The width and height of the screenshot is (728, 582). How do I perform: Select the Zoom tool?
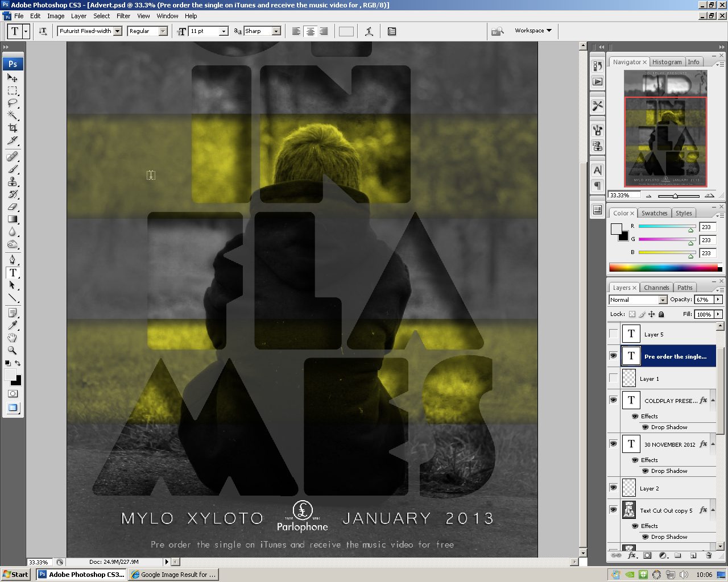click(x=13, y=351)
